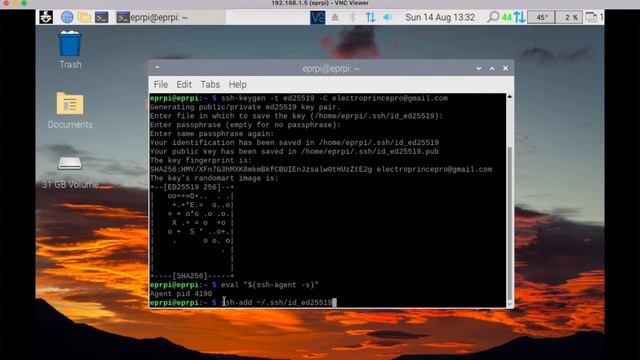Launch the web browser globe icon

[67, 17]
